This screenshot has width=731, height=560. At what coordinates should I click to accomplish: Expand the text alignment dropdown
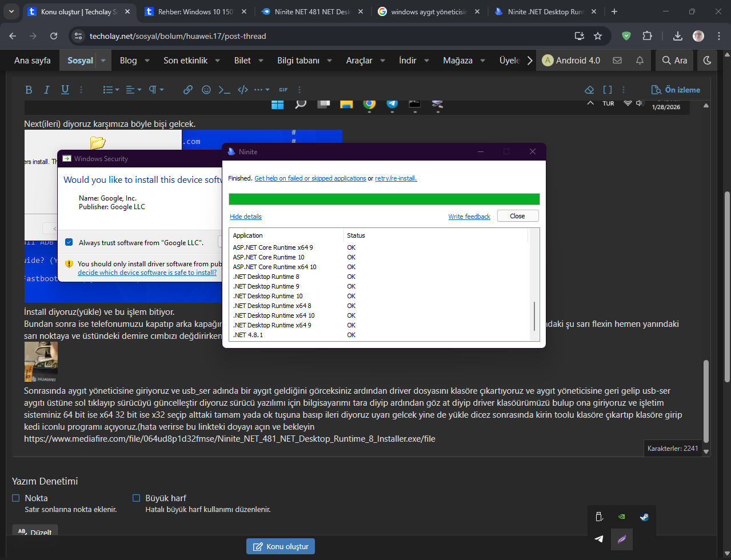pos(133,90)
